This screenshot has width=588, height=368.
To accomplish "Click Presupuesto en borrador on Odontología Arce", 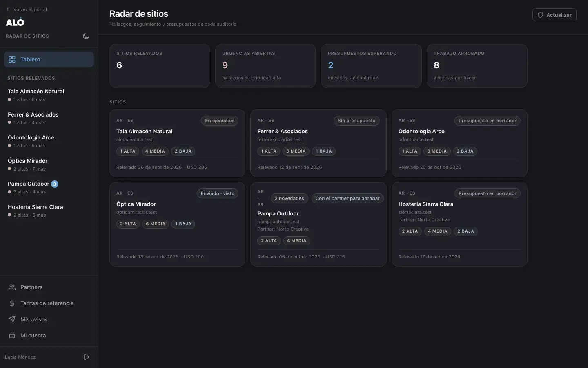I will [488, 121].
